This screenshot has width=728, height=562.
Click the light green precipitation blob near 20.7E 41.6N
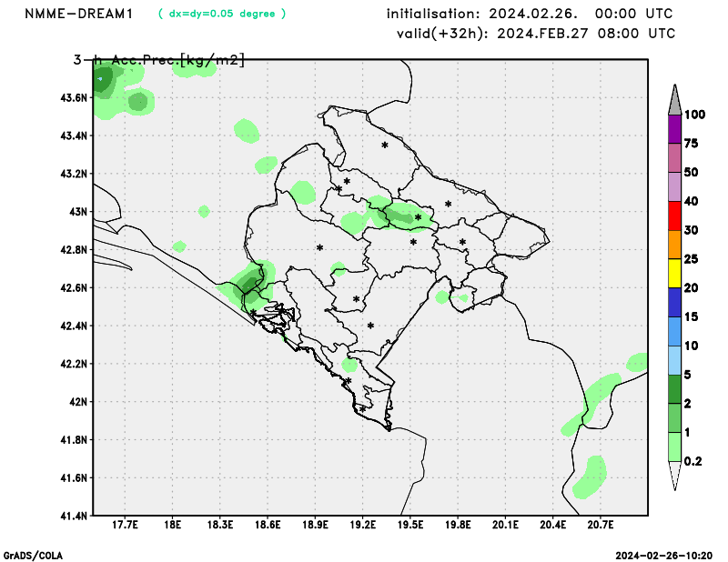(590, 477)
